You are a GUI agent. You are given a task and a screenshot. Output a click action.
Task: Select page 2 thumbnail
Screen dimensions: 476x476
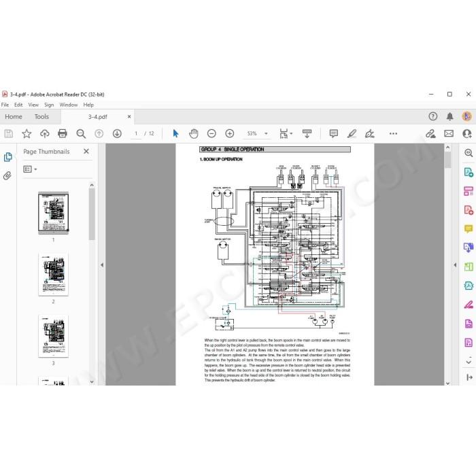pyautogui.click(x=54, y=275)
